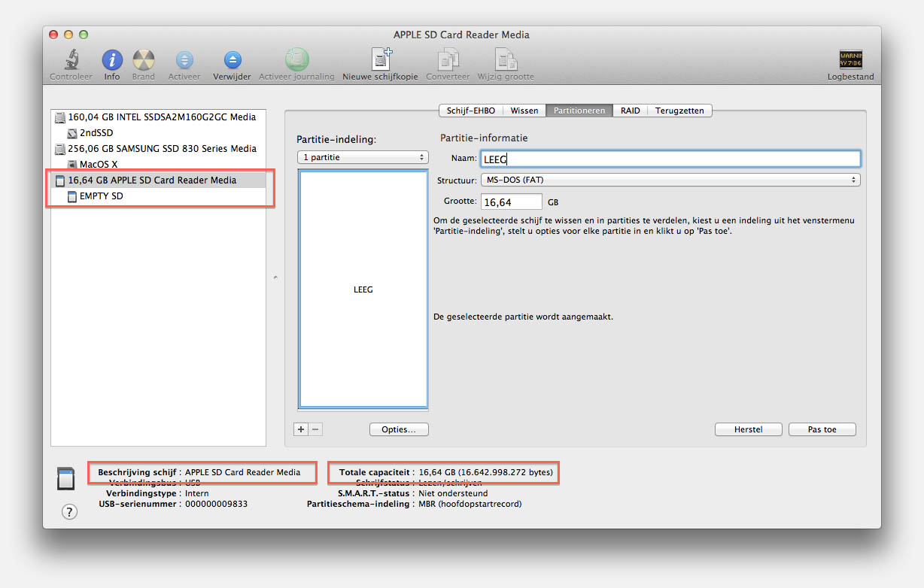Switch to the RAID tab
Screen dimensions: 924x588
click(631, 111)
